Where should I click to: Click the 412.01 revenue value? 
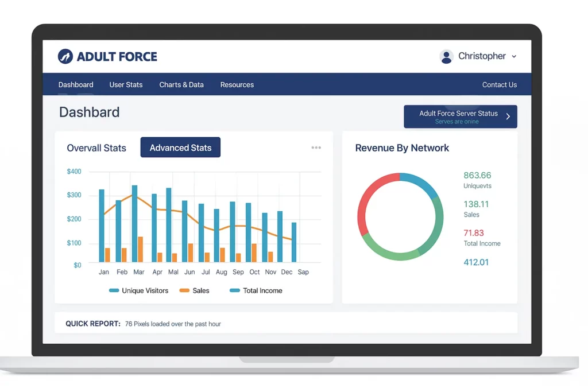click(x=476, y=262)
